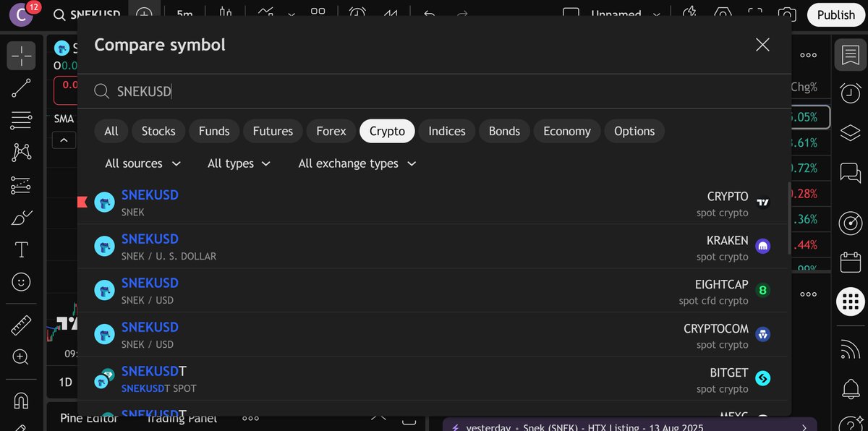Open the 5m interval selector
This screenshot has width=868, height=431.
click(184, 14)
